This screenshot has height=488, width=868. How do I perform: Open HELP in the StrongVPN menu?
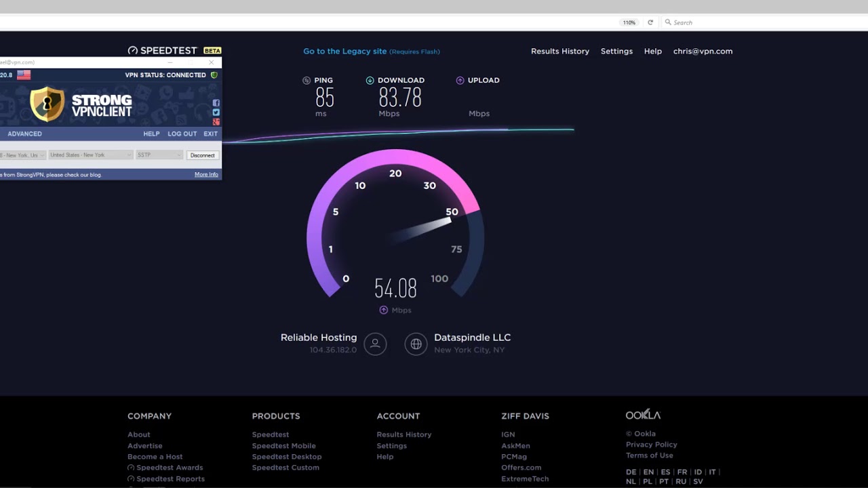click(151, 134)
